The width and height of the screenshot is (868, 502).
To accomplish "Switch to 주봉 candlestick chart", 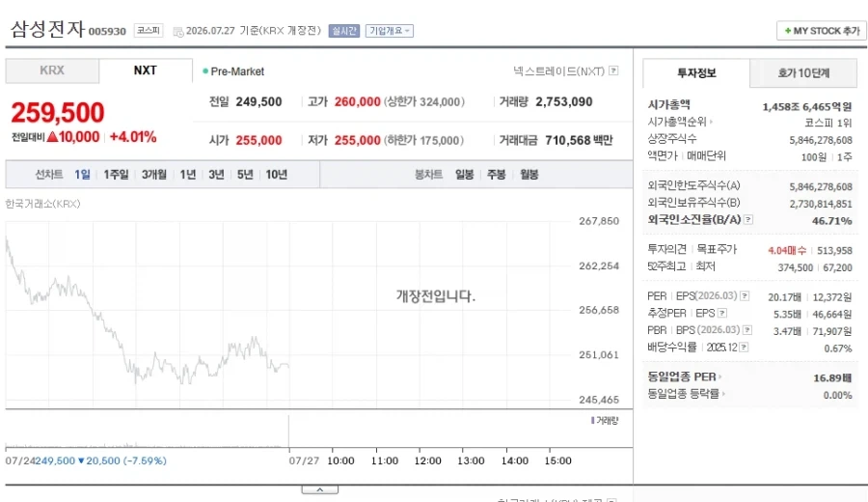I will 497,175.
